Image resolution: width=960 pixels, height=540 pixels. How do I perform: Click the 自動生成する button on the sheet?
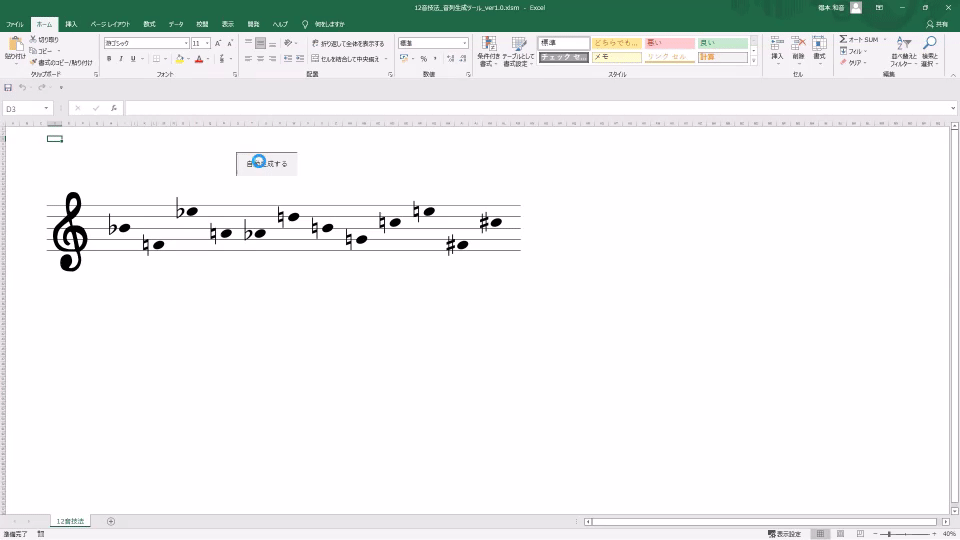(267, 164)
